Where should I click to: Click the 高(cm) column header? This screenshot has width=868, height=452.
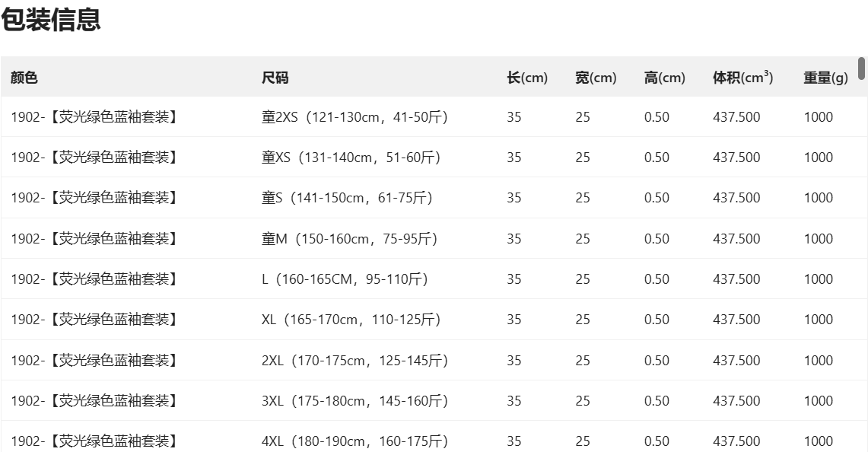pos(664,78)
